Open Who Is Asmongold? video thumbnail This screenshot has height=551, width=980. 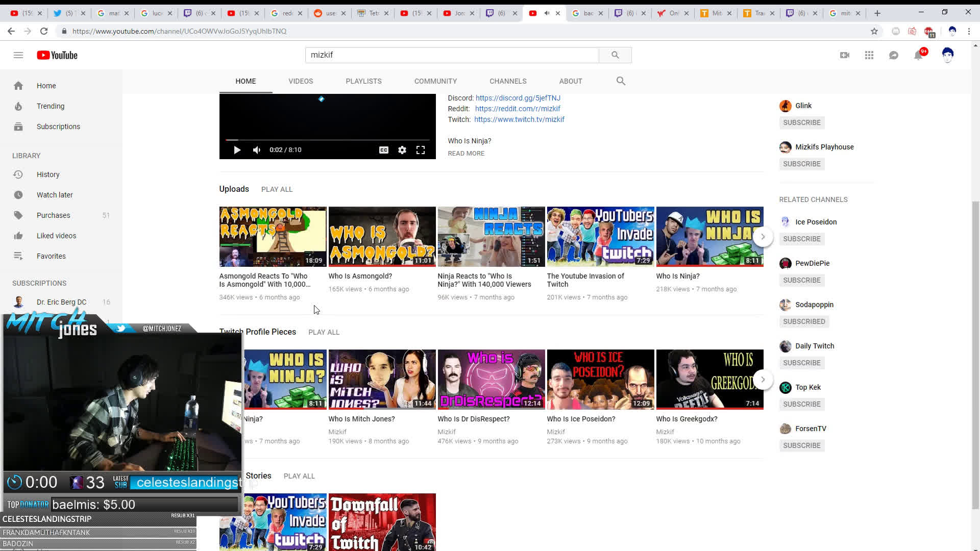pyautogui.click(x=382, y=237)
